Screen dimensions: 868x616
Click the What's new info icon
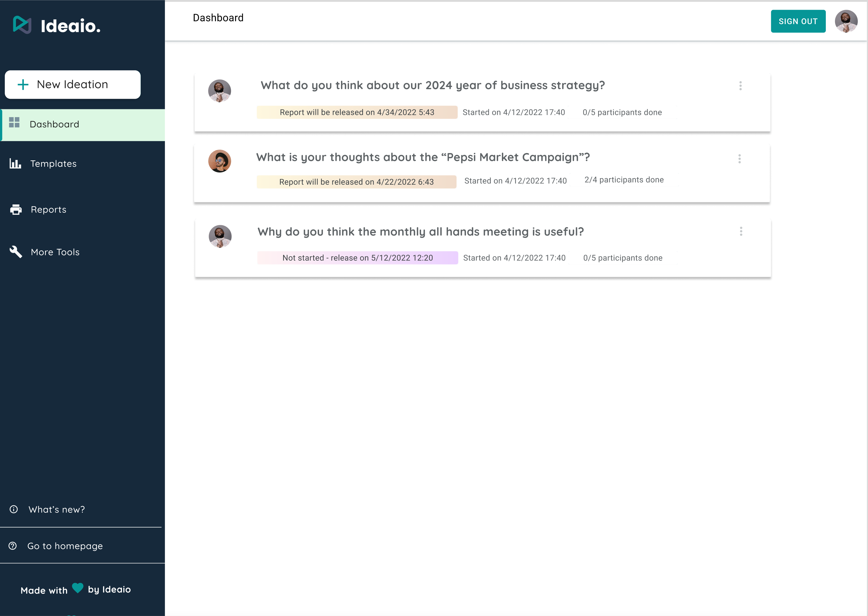[x=14, y=509]
